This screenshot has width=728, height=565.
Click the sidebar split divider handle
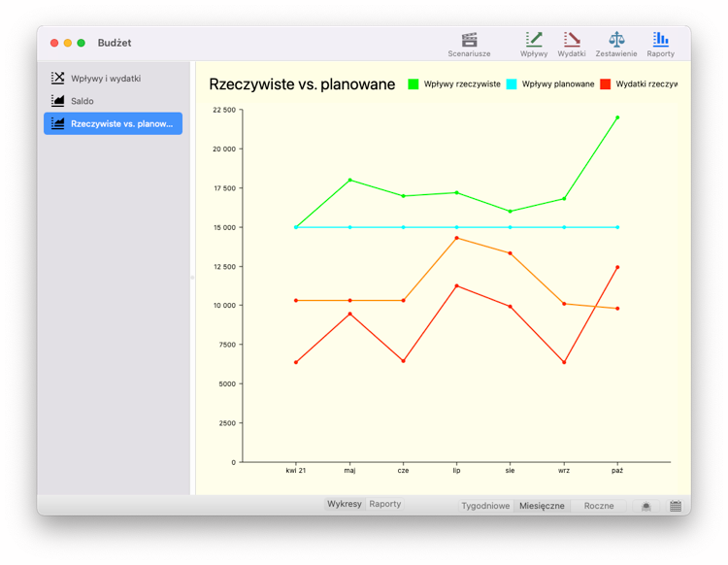pyautogui.click(x=192, y=278)
